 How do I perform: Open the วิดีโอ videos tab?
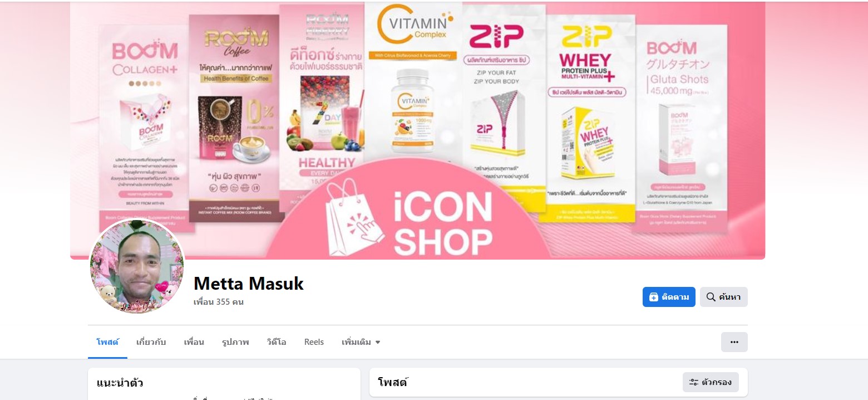pyautogui.click(x=277, y=342)
